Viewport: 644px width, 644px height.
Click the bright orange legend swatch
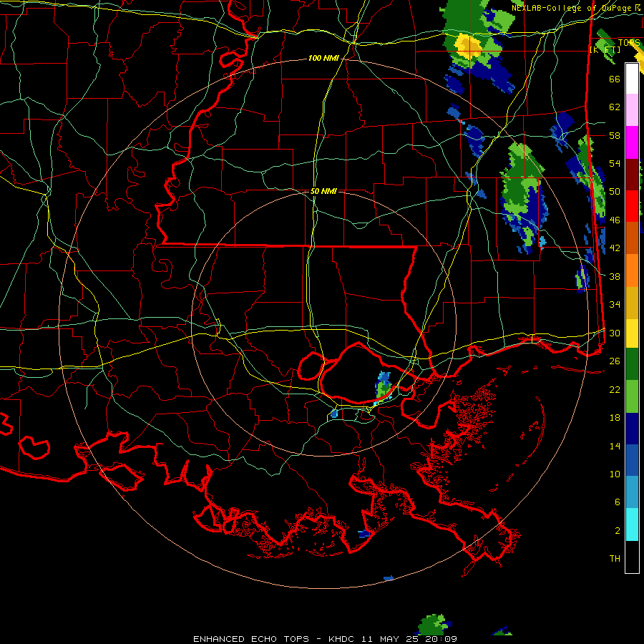tap(632, 270)
